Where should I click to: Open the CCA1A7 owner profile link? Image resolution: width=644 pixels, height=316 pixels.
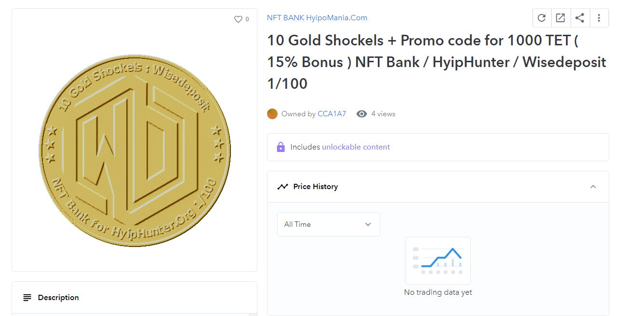[332, 114]
